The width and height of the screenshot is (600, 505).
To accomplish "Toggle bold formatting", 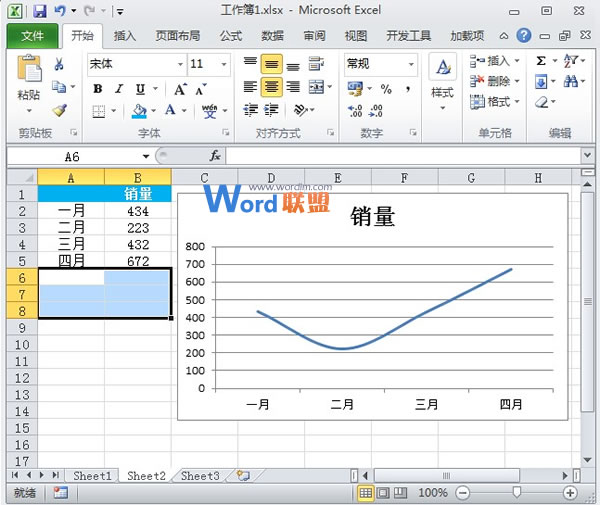I will click(98, 89).
